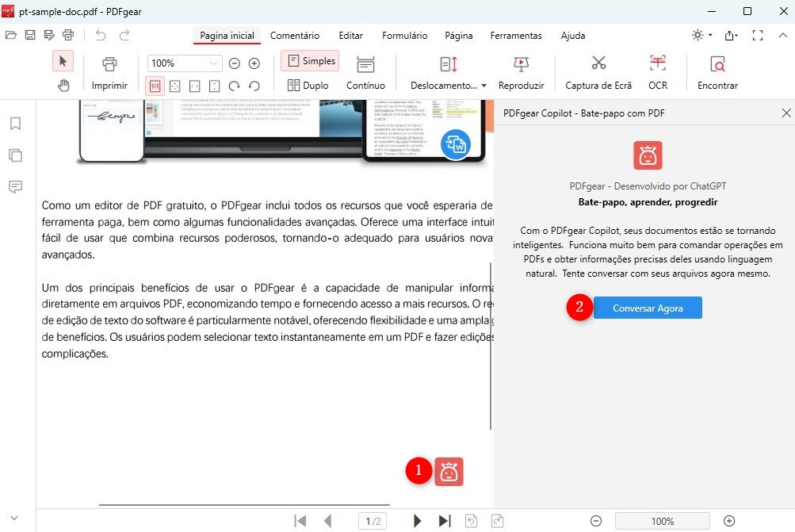
Task: Go to the next page arrow
Action: 417,520
